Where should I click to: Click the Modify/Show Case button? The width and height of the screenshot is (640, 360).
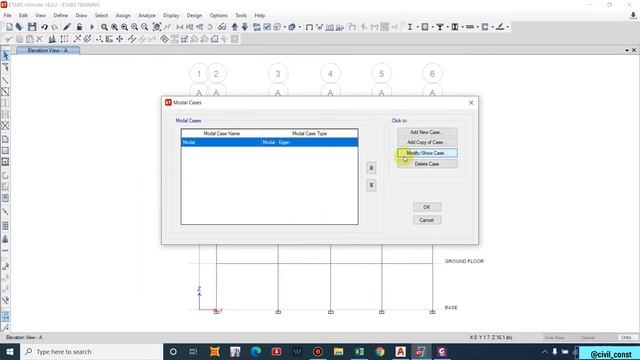427,153
